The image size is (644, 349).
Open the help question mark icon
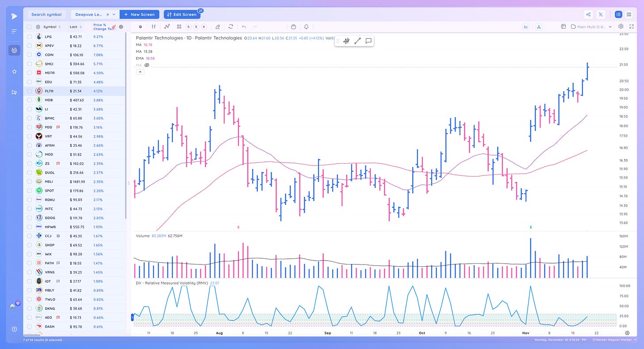(14, 329)
